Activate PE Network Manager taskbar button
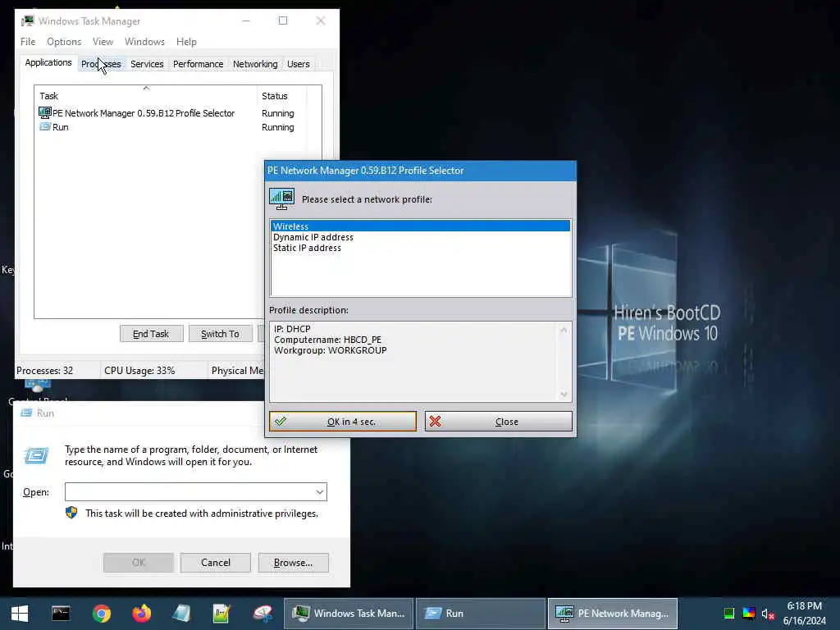Image resolution: width=840 pixels, height=630 pixels. pos(613,614)
